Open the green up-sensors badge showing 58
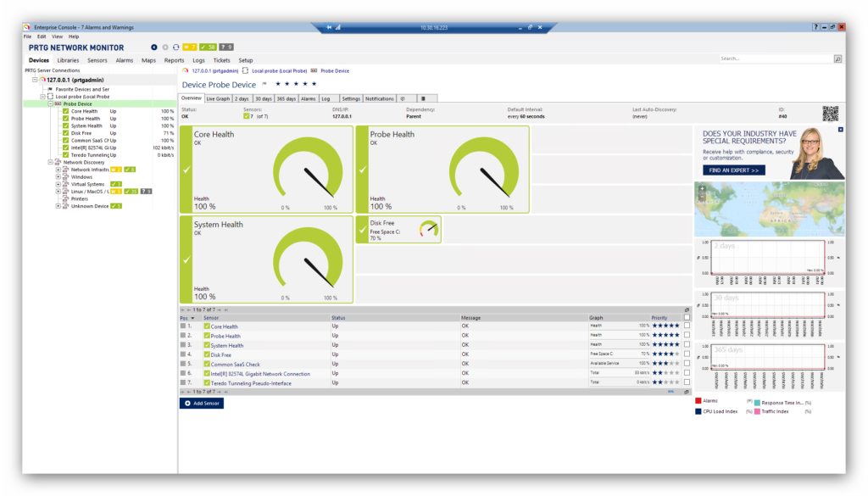868x496 pixels. pos(208,47)
